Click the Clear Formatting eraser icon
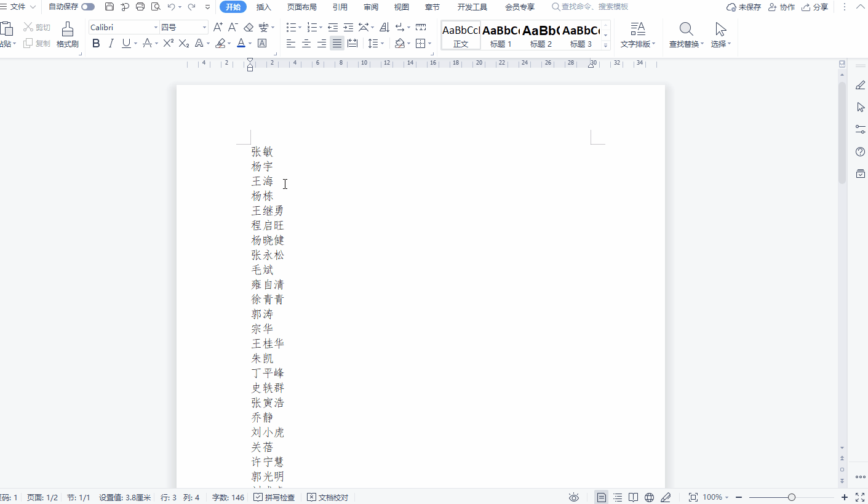This screenshot has width=868, height=504. [x=249, y=27]
